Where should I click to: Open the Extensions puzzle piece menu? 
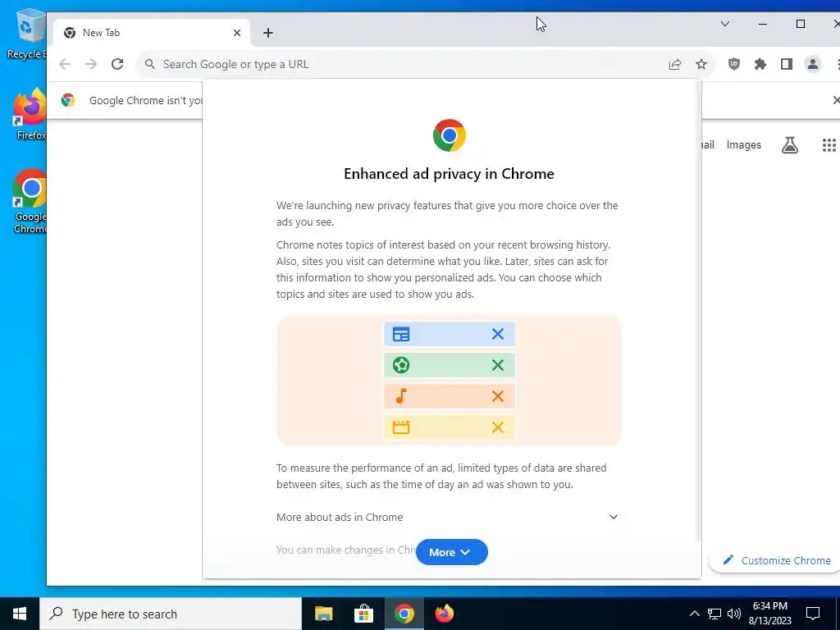pos(760,64)
